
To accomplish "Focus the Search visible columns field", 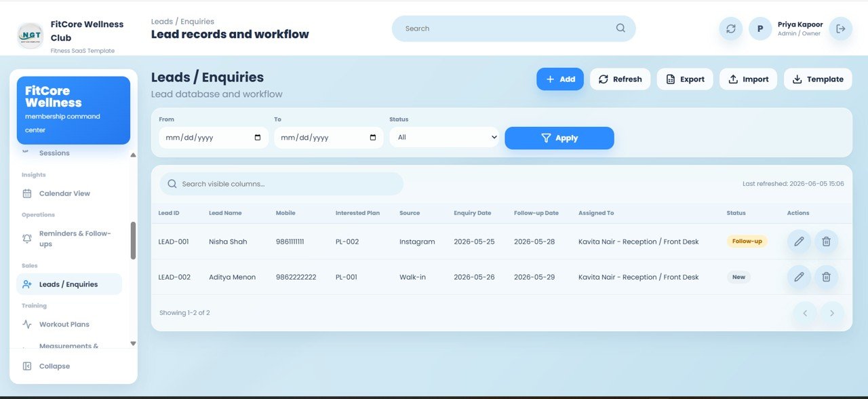I will [281, 184].
